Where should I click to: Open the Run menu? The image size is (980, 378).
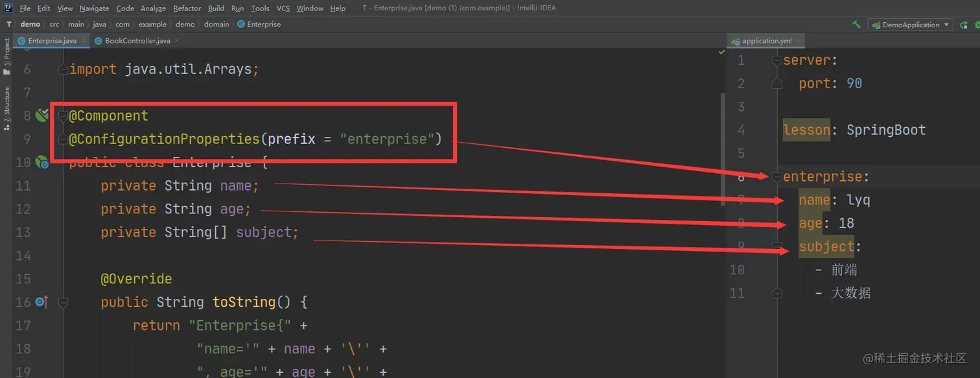(237, 8)
